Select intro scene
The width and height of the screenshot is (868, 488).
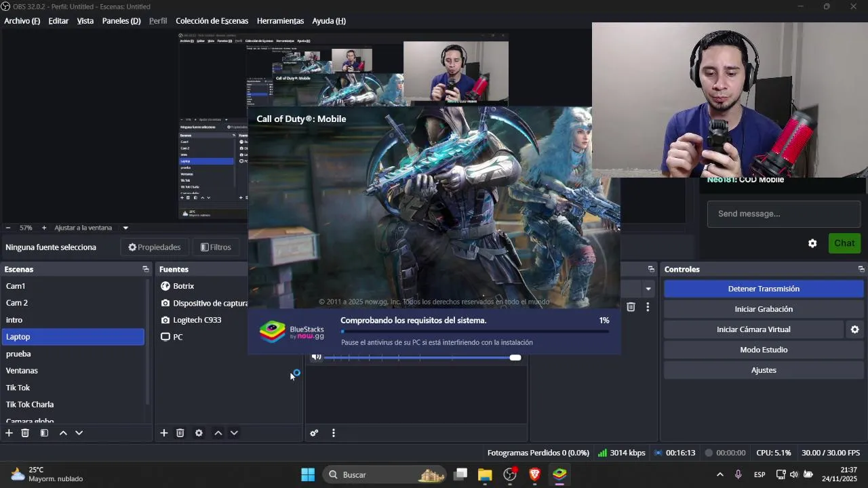(73, 320)
